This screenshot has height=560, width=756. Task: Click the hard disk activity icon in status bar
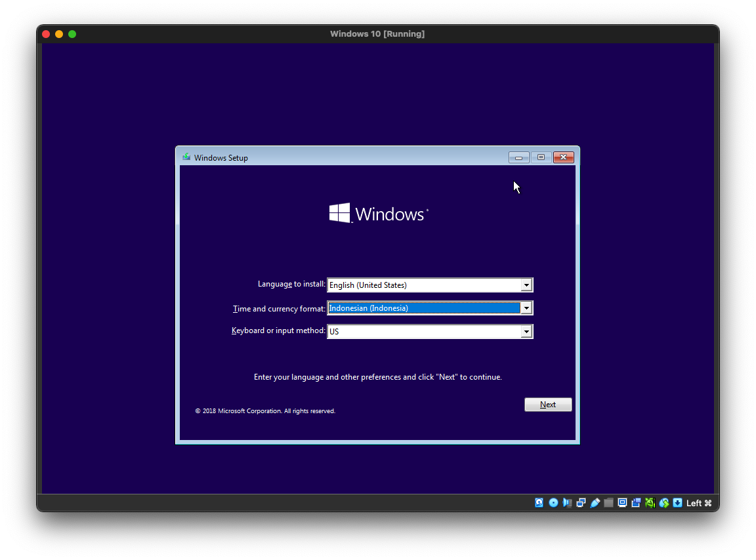(539, 503)
